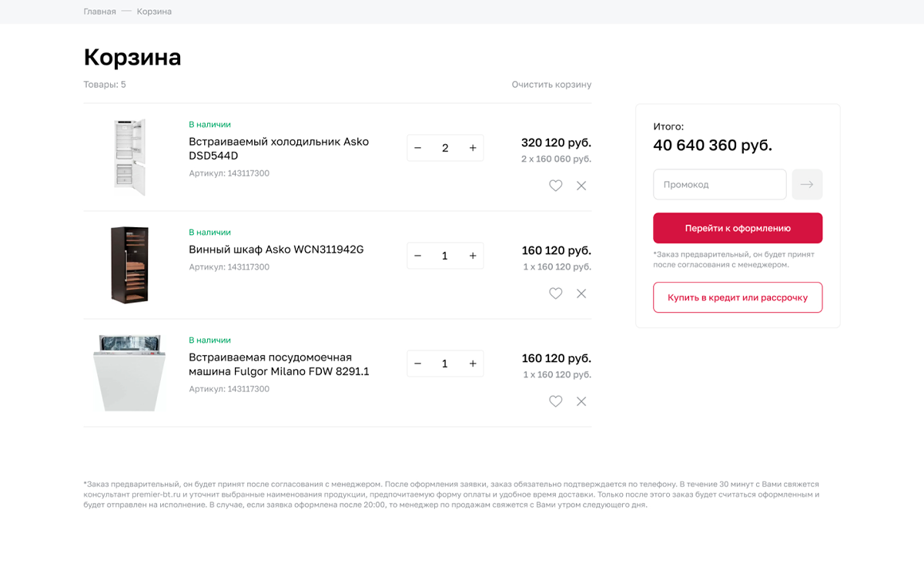Open Винный шкаф Asko WCN311942G product title
The image size is (924, 570).
coord(276,250)
